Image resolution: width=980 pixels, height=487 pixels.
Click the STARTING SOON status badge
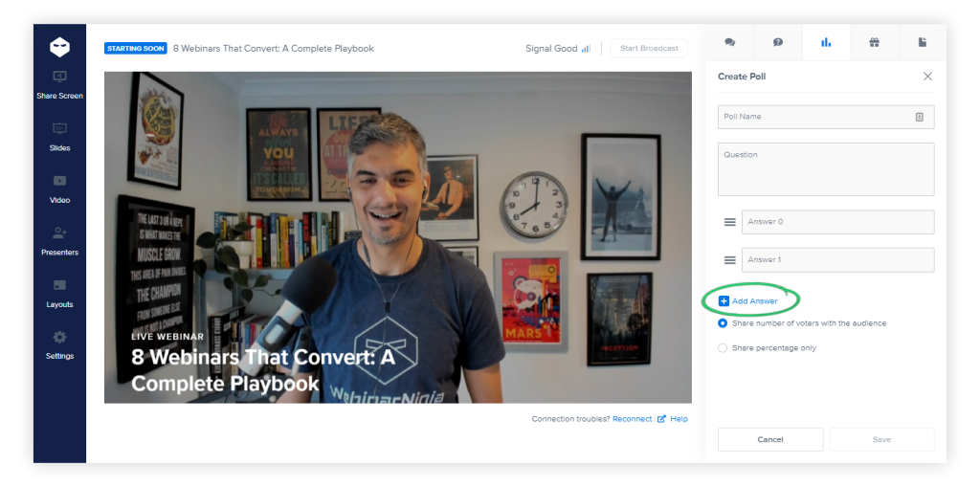pos(136,48)
